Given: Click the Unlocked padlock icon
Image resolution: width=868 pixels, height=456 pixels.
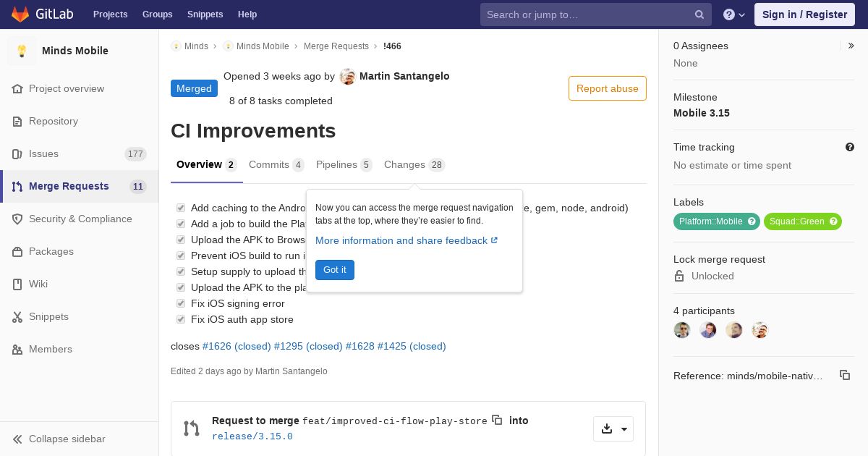Looking at the screenshot, I should pos(679,276).
